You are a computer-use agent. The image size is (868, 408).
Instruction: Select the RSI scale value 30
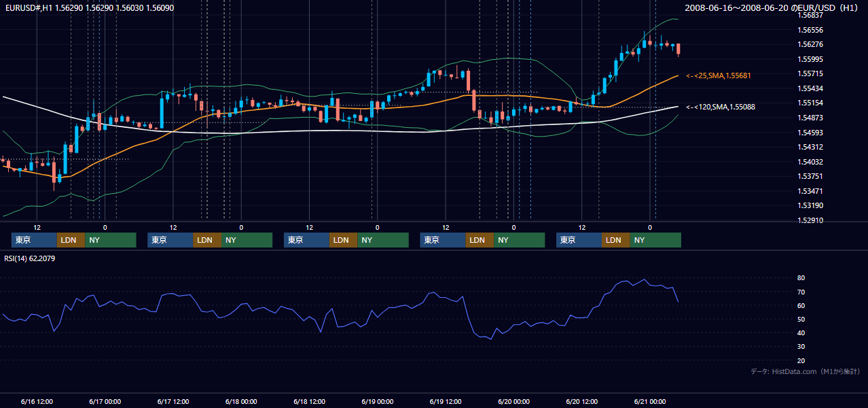[801, 347]
